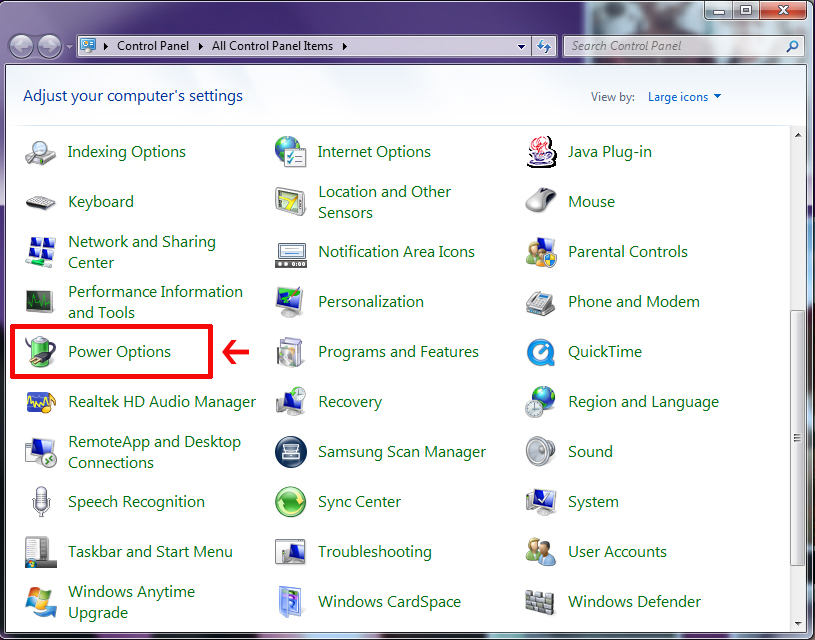Screen dimensions: 815x640
Task: Open the Internet Options link
Action: point(374,152)
